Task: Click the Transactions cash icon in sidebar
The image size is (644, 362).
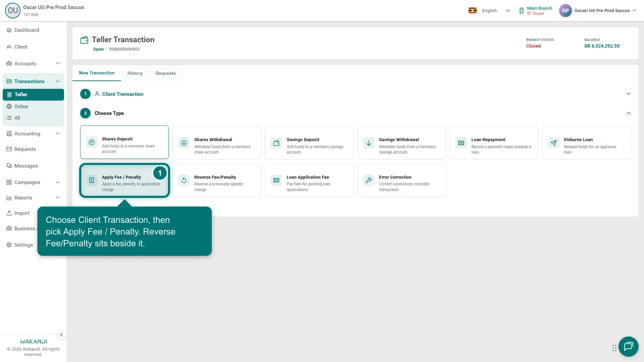Action: [9, 81]
